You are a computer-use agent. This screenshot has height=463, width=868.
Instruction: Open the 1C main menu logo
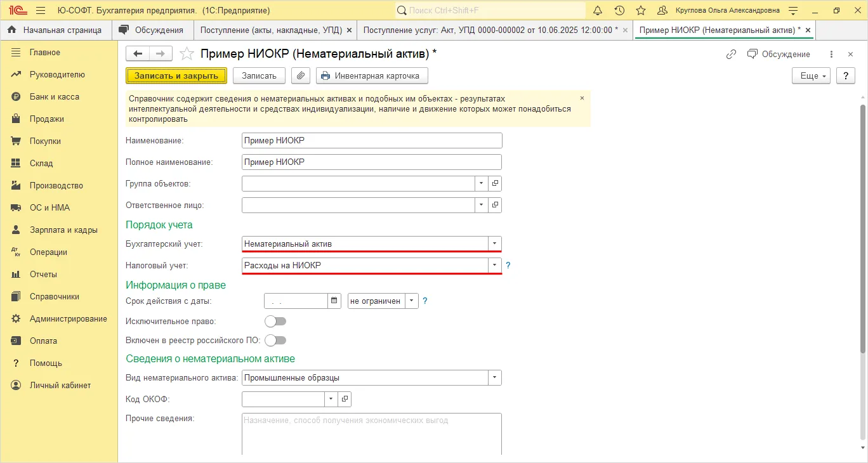pyautogui.click(x=18, y=10)
